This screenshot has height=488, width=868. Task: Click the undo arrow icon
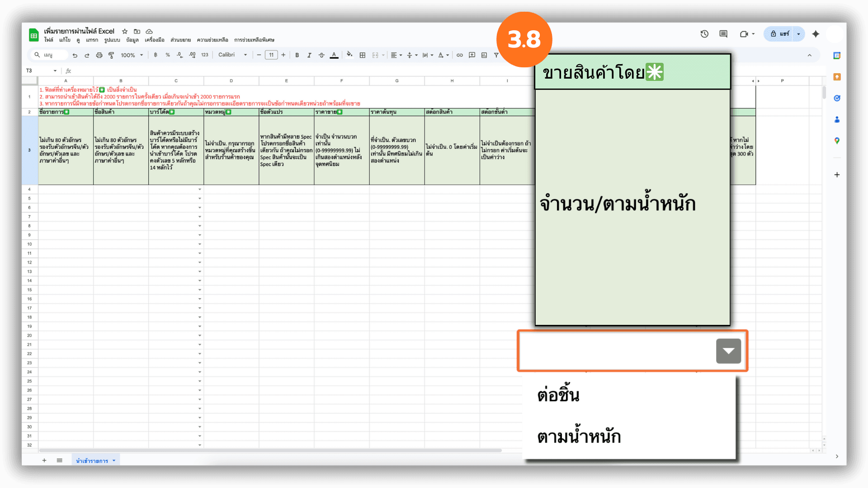75,55
